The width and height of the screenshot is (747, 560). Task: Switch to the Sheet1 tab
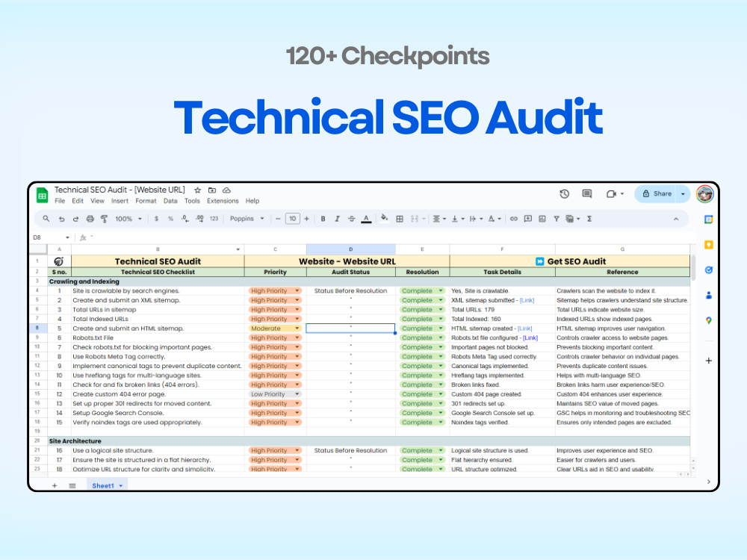coord(103,486)
